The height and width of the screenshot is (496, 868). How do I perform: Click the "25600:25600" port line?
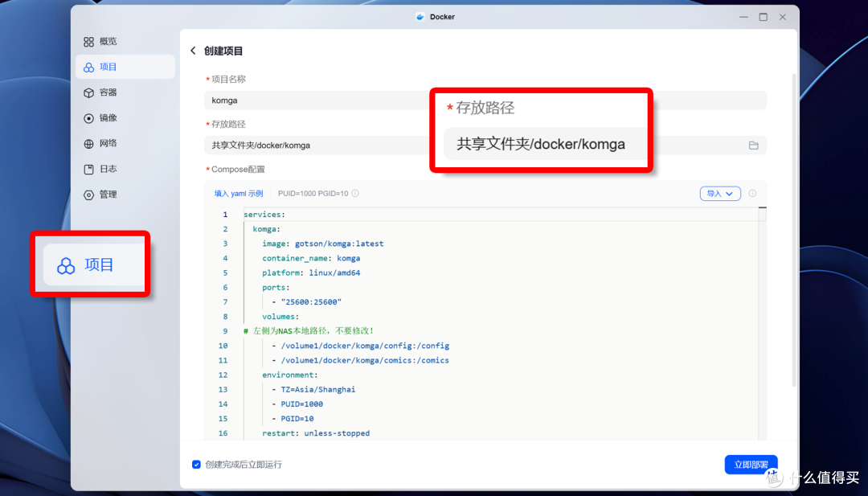307,301
